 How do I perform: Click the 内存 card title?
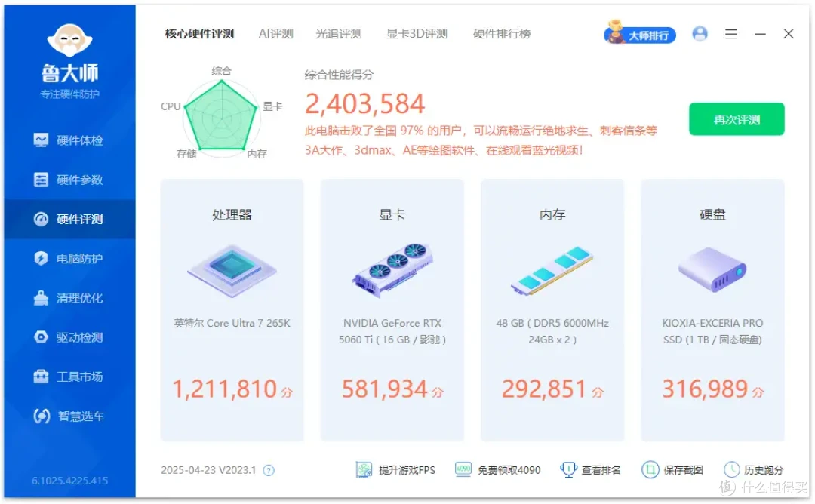coord(552,214)
